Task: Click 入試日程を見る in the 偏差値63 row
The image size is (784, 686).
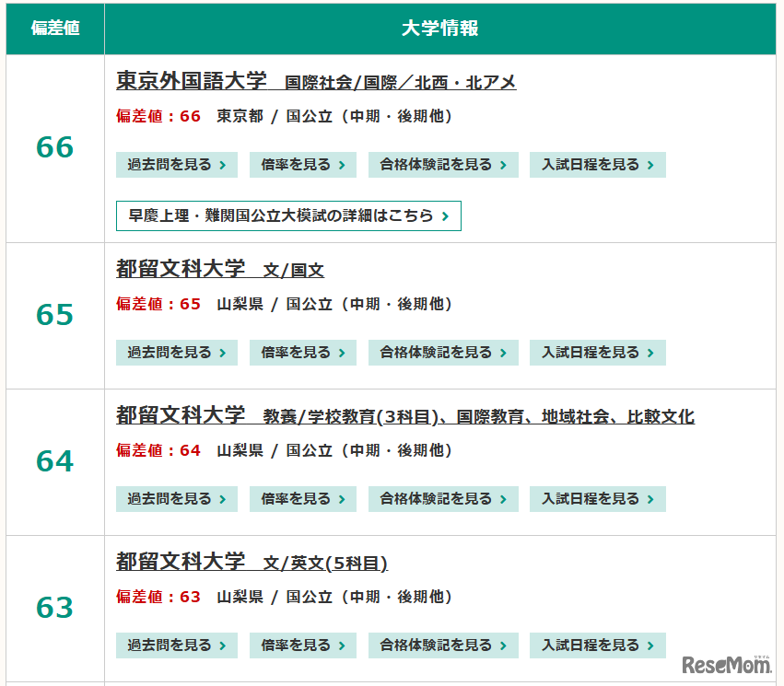Action: pyautogui.click(x=597, y=645)
